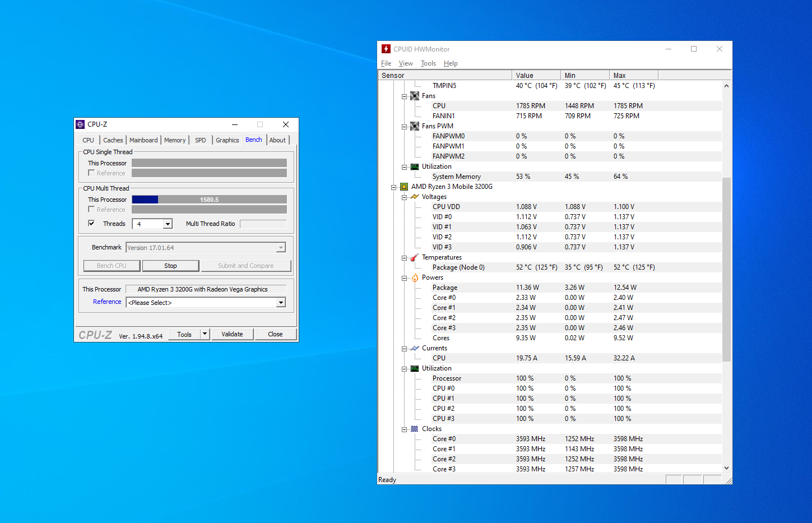Stop the running benchmark
This screenshot has height=523, width=812.
170,266
